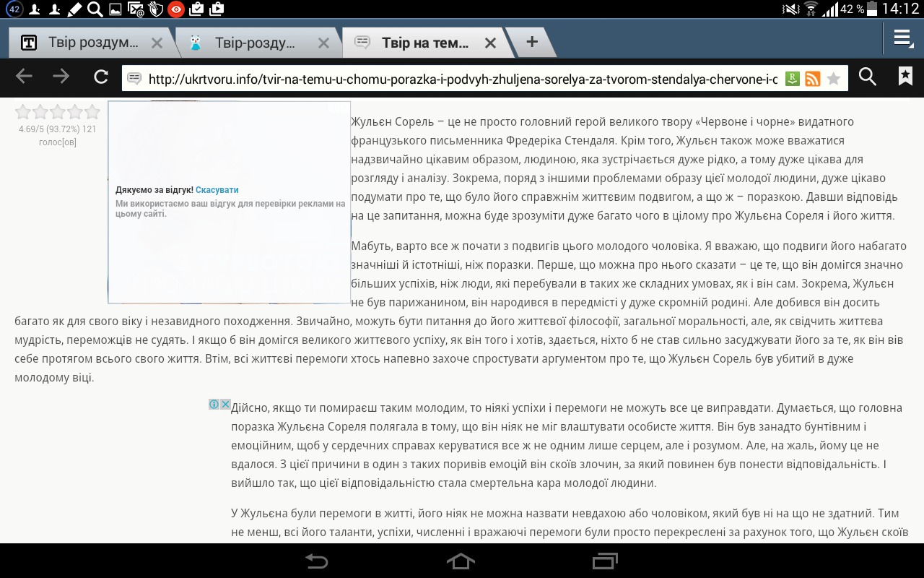This screenshot has height=578, width=924.
Task: Click the rating text '4.69/5 (93.72%) 121'
Action: tap(58, 129)
